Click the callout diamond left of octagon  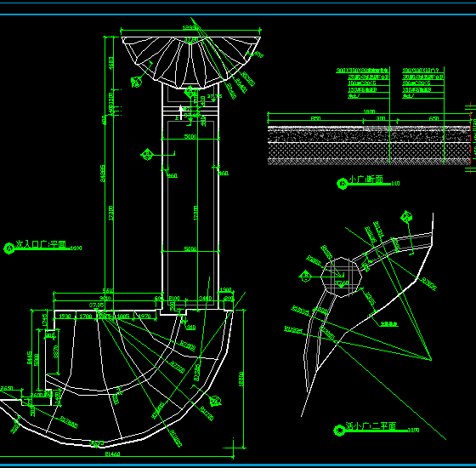[305, 276]
